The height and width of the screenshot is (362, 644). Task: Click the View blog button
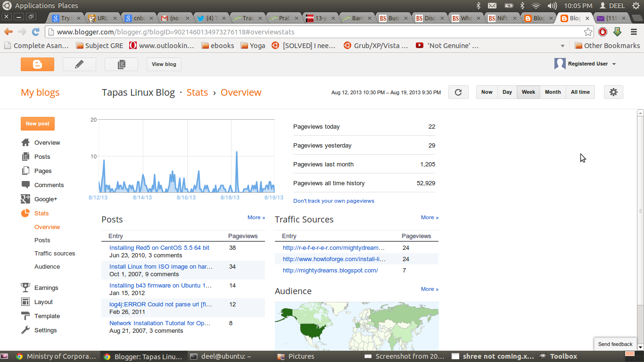point(164,64)
